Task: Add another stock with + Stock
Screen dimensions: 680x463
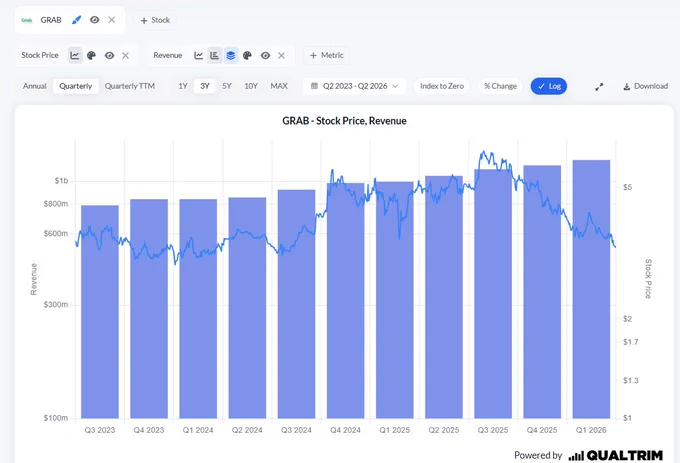Action: 155,20
